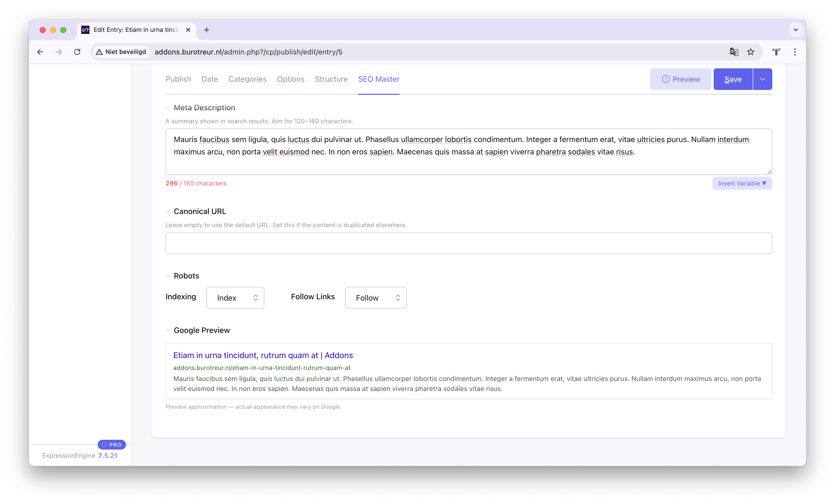The width and height of the screenshot is (835, 504).
Task: Click the browser forward arrow
Action: [58, 52]
